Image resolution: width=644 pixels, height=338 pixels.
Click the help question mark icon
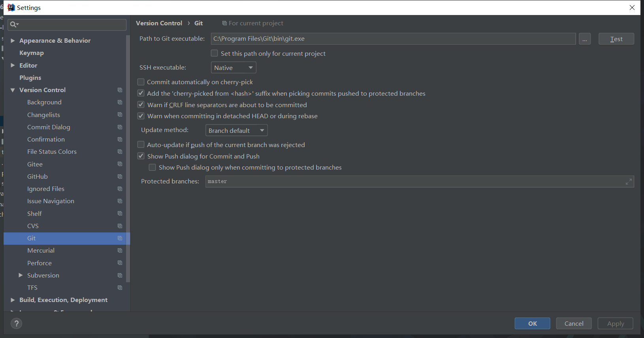[16, 324]
